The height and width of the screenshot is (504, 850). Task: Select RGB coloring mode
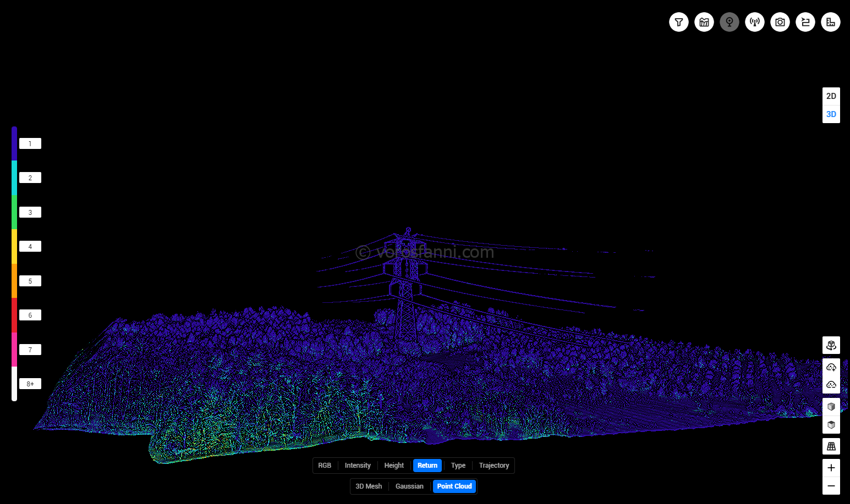[x=325, y=466]
